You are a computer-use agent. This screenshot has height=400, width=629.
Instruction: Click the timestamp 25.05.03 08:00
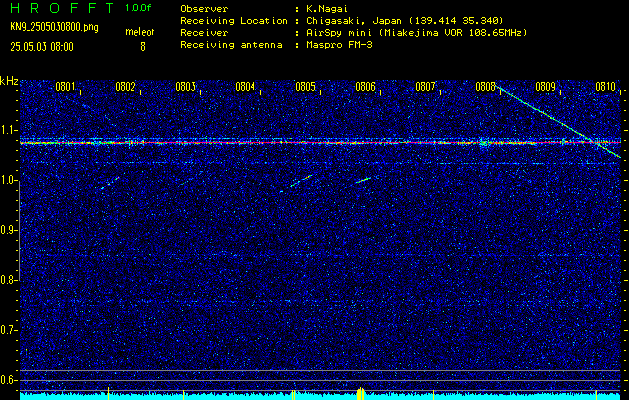point(42,47)
